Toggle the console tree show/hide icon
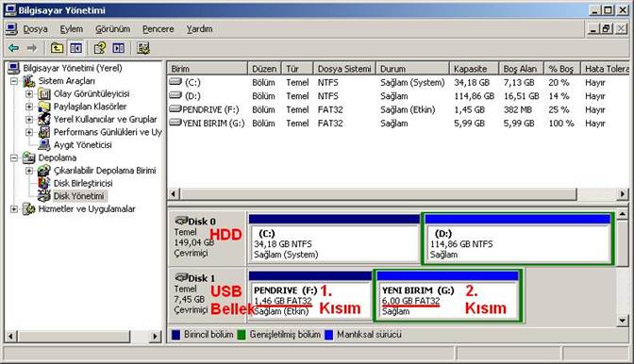Viewport: 634px width, 364px height. coord(75,48)
